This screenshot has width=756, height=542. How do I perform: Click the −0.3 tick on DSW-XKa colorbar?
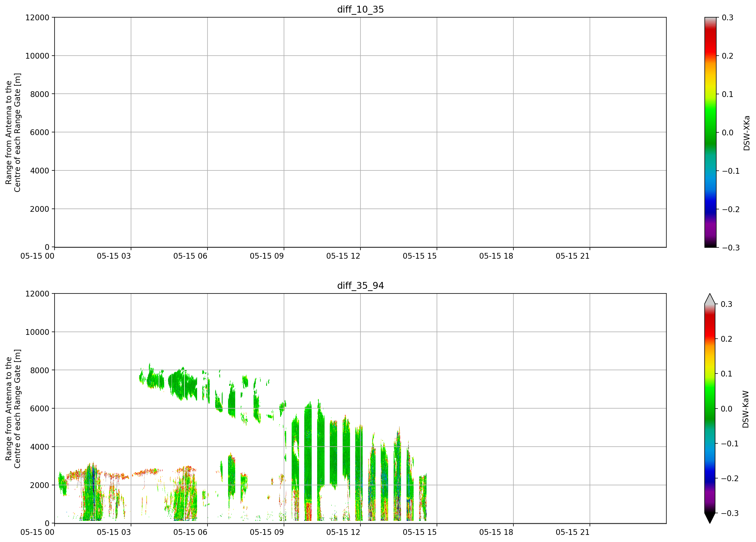coord(731,247)
